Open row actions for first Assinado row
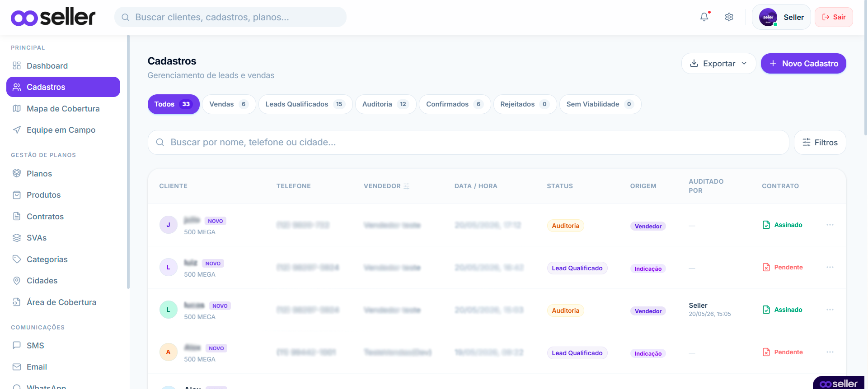The width and height of the screenshot is (868, 389). coord(830,225)
